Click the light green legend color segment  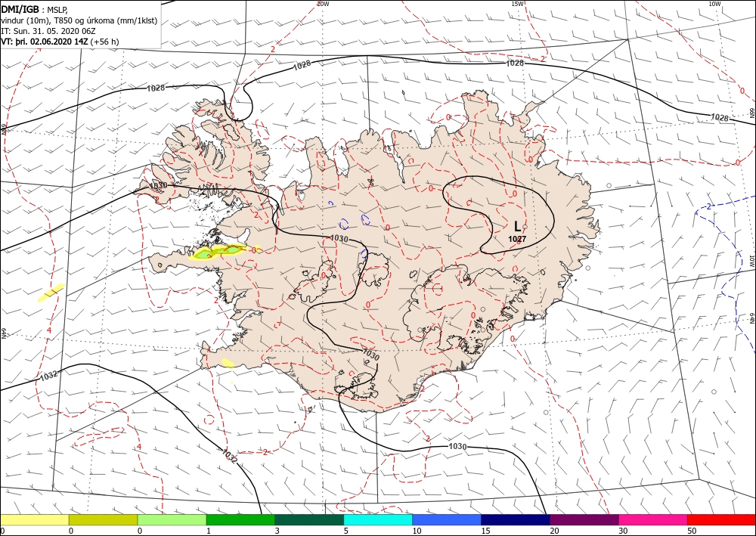coord(172,520)
